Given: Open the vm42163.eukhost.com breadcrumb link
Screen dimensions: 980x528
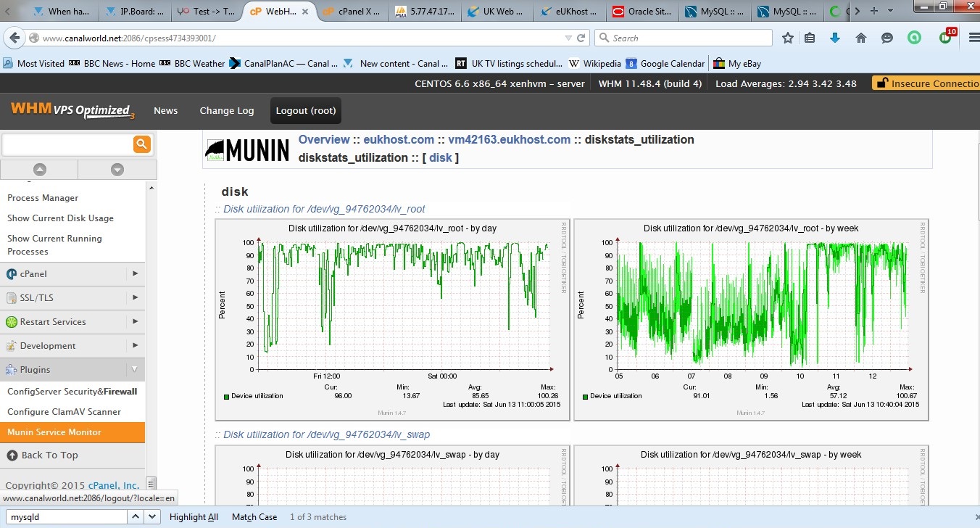Looking at the screenshot, I should point(510,140).
